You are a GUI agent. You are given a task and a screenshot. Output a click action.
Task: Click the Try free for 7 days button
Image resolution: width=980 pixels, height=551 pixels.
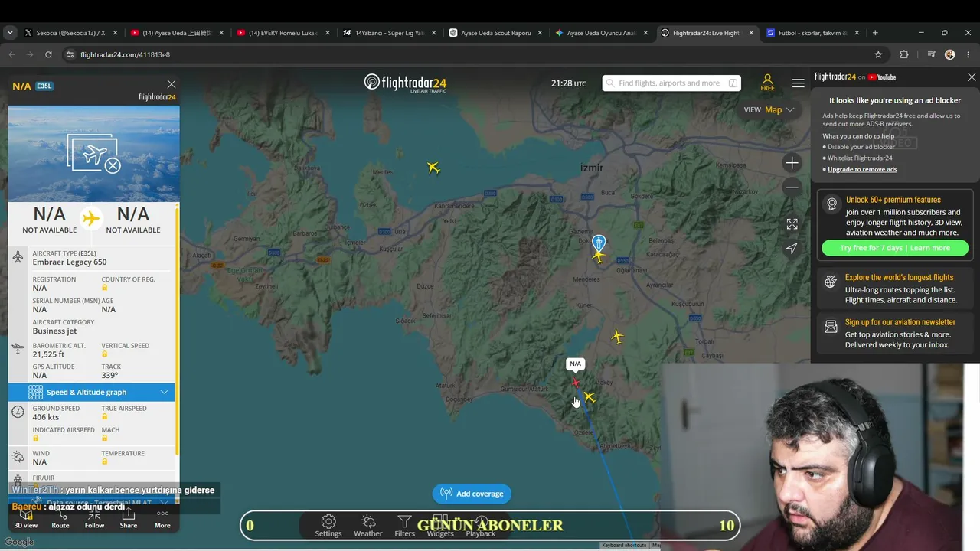[895, 248]
